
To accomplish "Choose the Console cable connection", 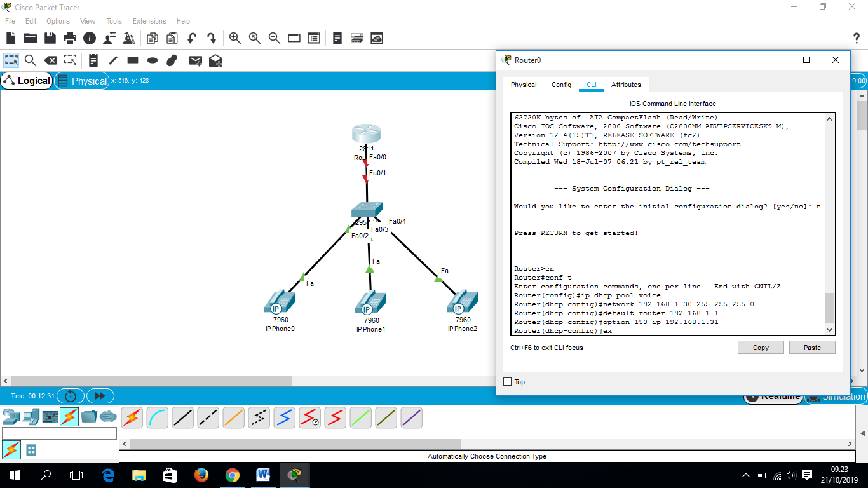I will [x=158, y=417].
